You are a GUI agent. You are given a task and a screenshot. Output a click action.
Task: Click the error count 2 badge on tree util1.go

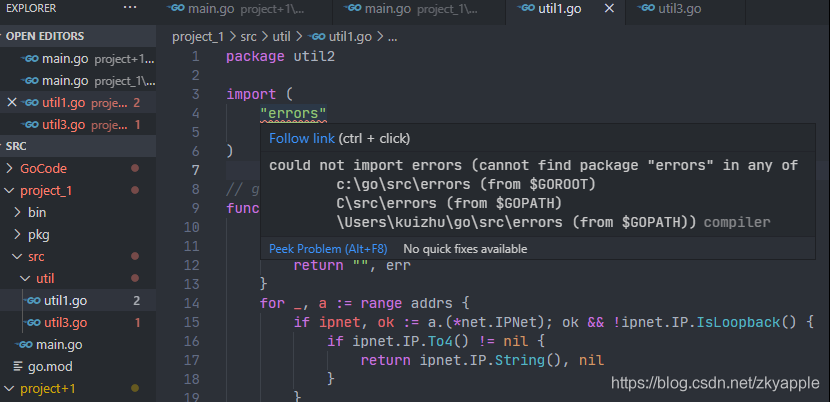[137, 301]
